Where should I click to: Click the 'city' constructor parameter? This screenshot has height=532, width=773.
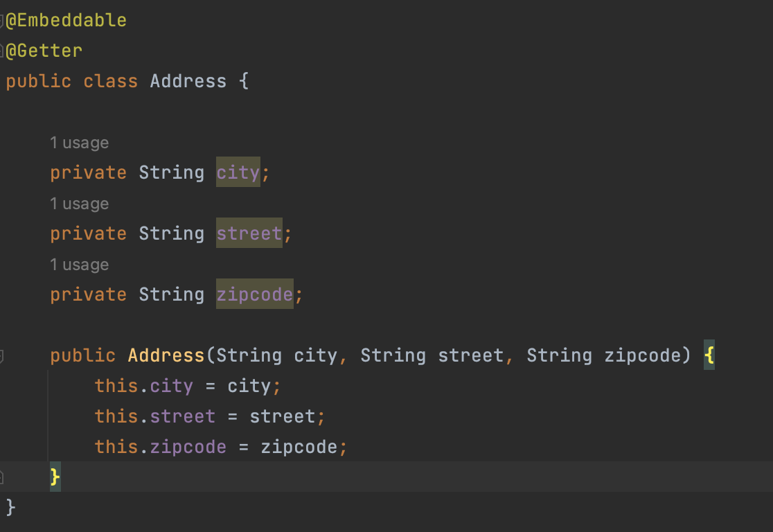316,355
